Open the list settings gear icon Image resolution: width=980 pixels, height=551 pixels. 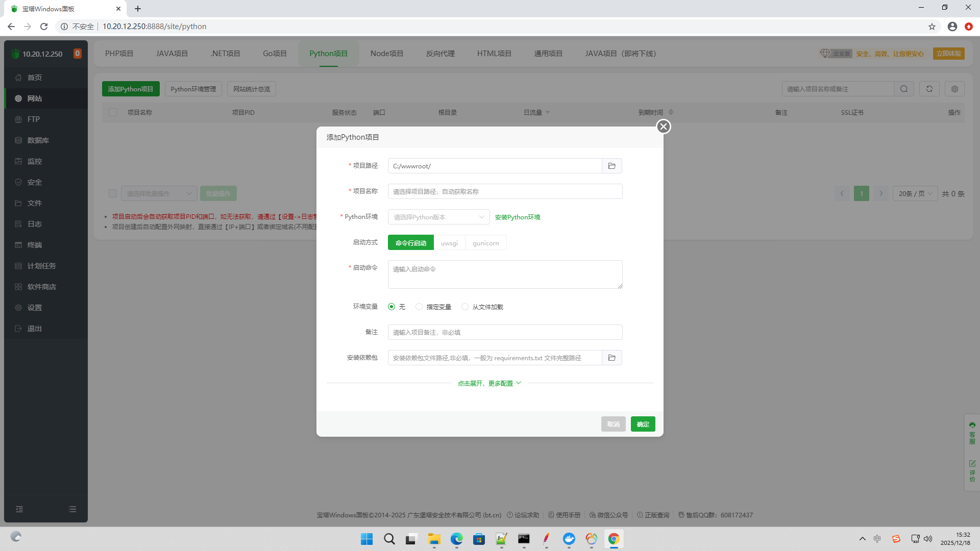pos(954,89)
